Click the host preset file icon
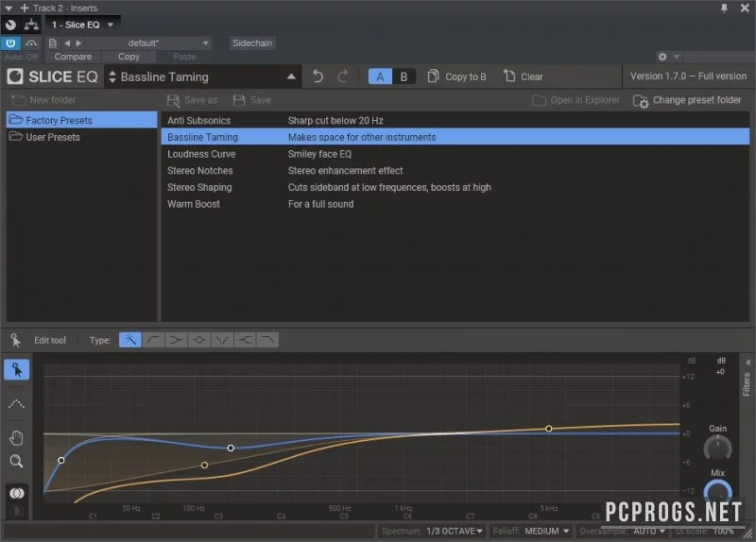 pos(53,42)
